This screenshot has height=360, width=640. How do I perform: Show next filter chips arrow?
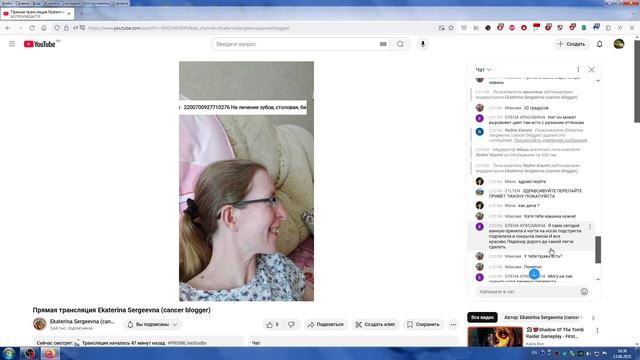[x=593, y=317]
